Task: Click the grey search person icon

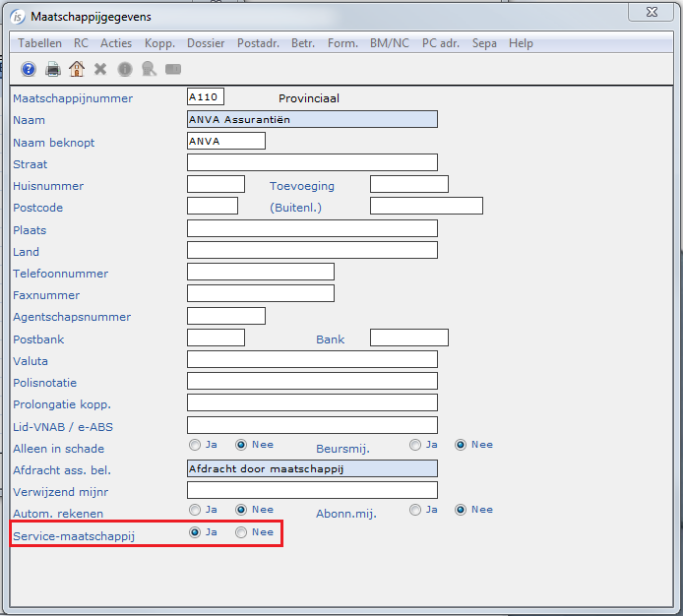Action: coord(149,69)
